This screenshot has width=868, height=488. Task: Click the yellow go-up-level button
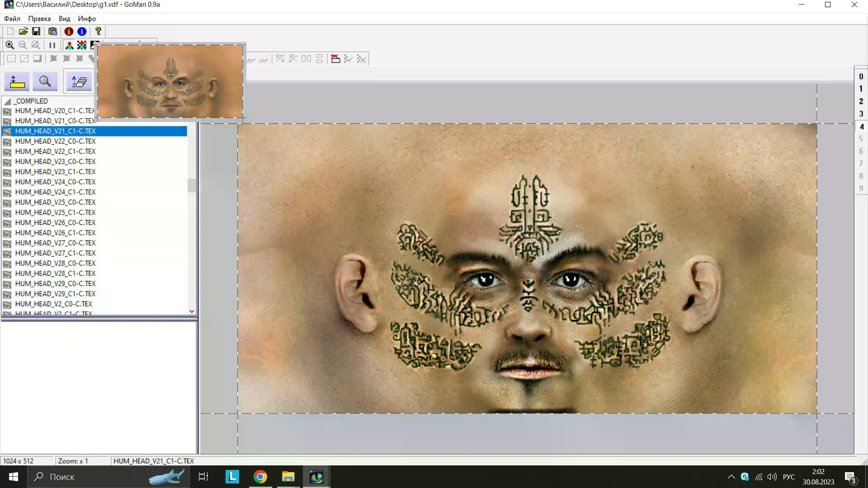[x=17, y=82]
